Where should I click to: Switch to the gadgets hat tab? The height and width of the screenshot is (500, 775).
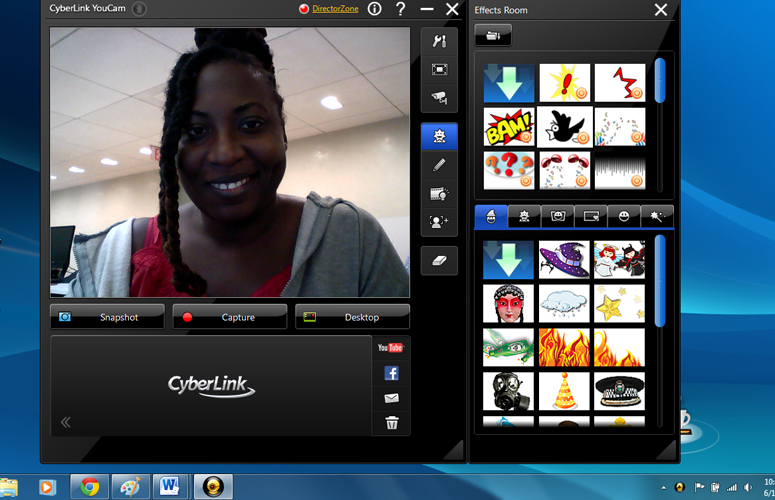491,216
